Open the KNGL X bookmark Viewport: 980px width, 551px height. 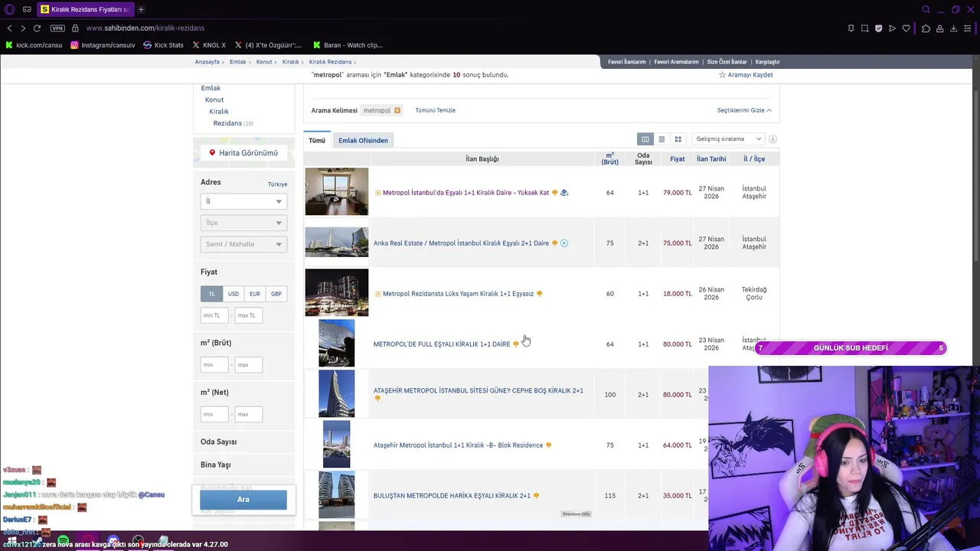coord(209,45)
